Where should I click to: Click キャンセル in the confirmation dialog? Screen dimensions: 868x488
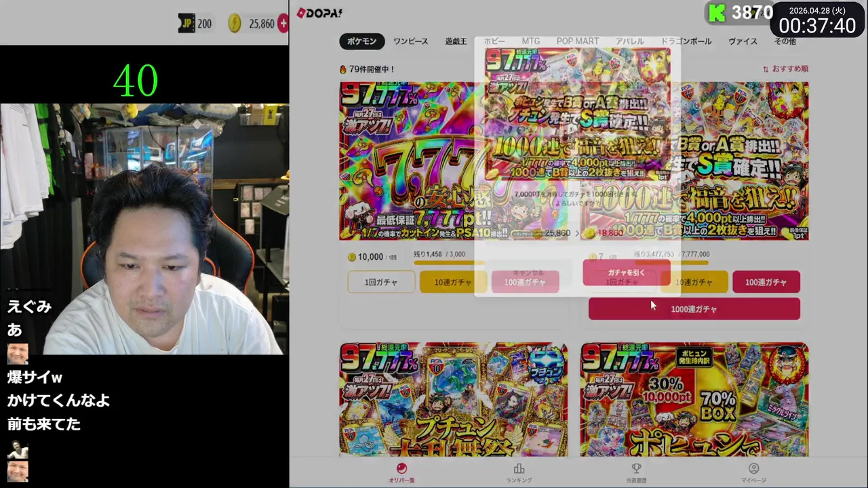528,272
